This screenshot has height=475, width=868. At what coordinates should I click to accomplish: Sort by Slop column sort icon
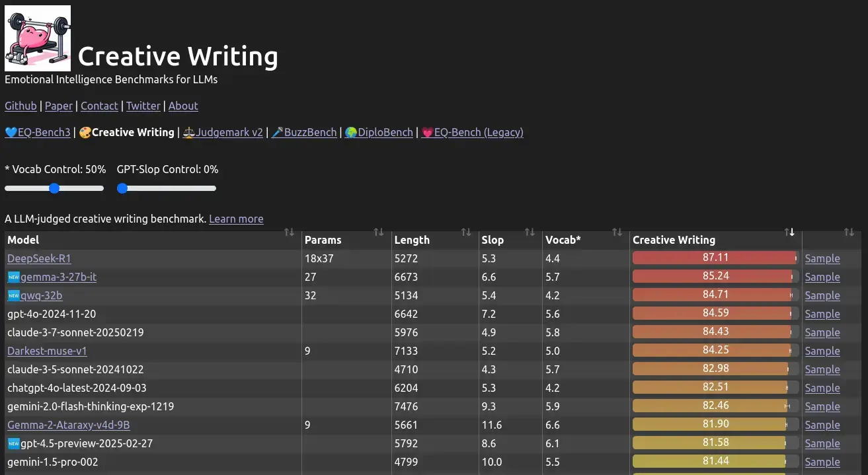530,232
